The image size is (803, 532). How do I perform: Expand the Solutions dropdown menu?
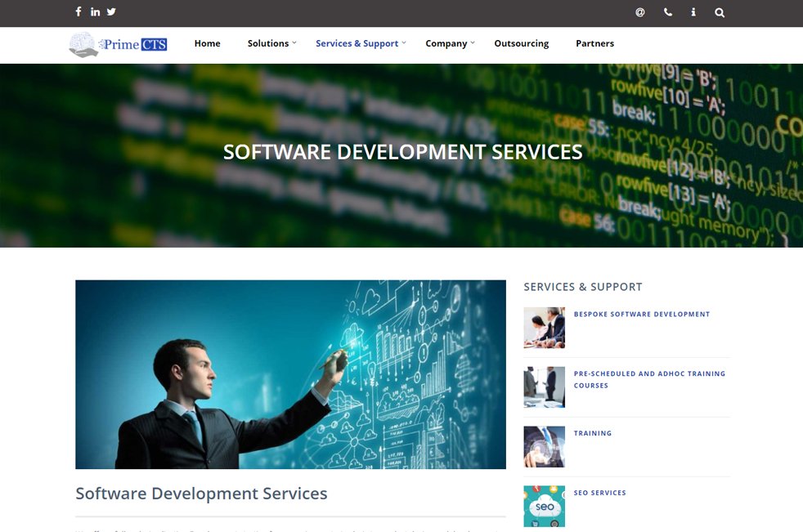[x=271, y=43]
